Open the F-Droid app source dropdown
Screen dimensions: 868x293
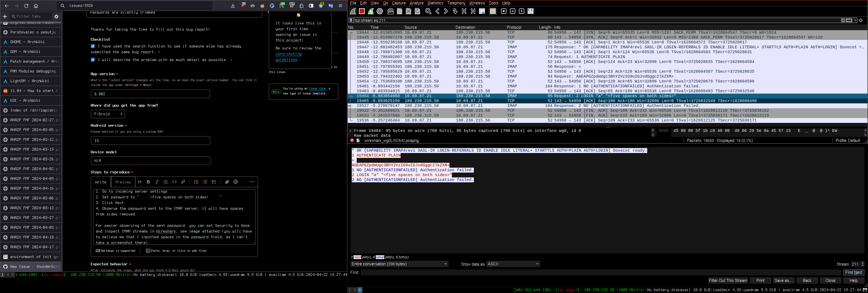tap(108, 114)
